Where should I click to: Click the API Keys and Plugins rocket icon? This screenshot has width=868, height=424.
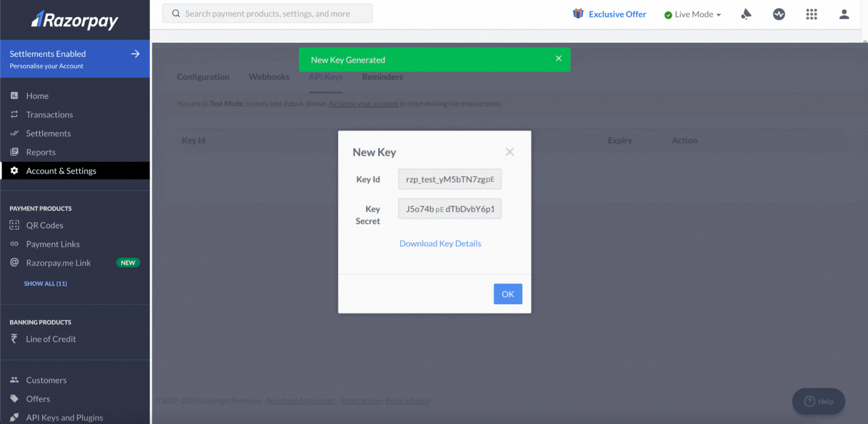coord(14,417)
